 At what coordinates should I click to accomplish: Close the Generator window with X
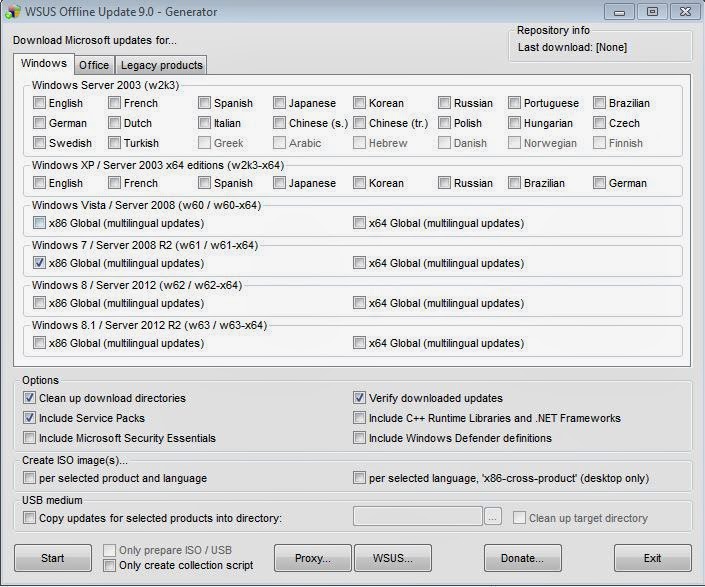coord(685,12)
